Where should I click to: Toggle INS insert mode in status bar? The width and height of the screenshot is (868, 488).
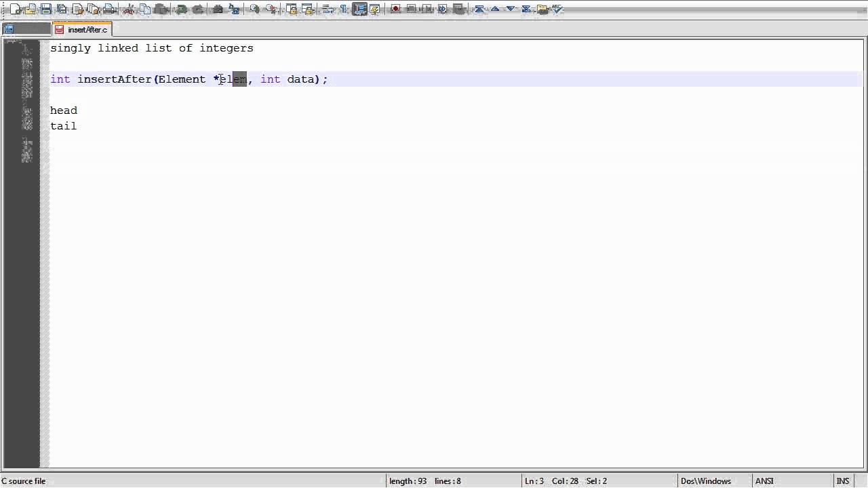[x=843, y=481]
